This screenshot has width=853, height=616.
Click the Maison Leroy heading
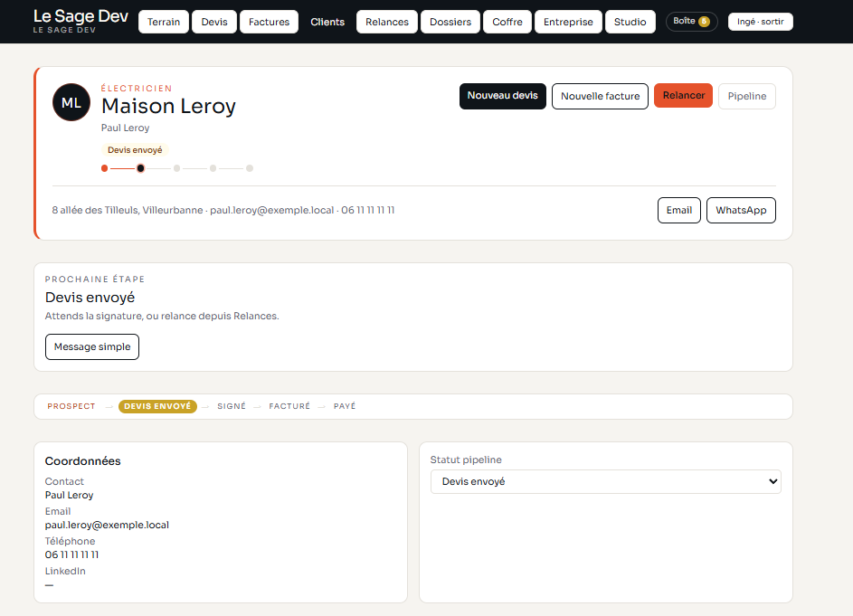tap(168, 106)
